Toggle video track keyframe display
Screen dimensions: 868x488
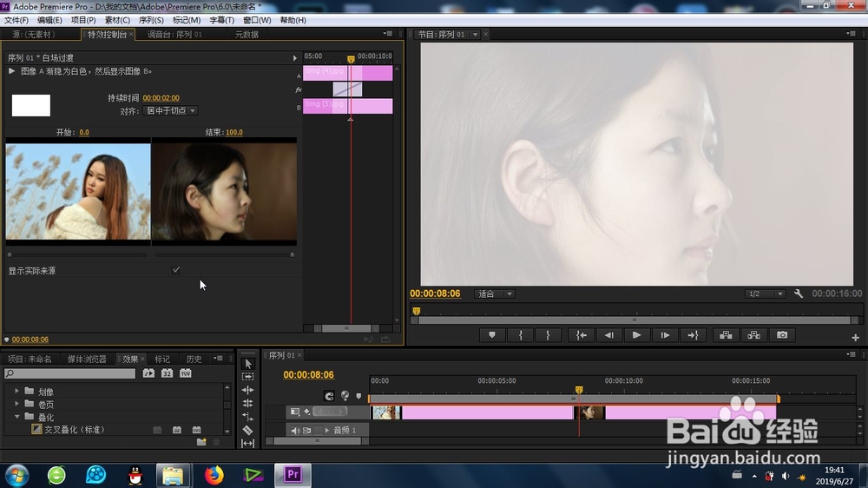306,412
